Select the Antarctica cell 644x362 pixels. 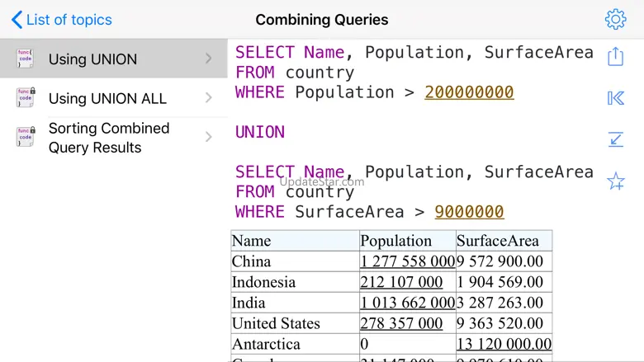(295, 344)
